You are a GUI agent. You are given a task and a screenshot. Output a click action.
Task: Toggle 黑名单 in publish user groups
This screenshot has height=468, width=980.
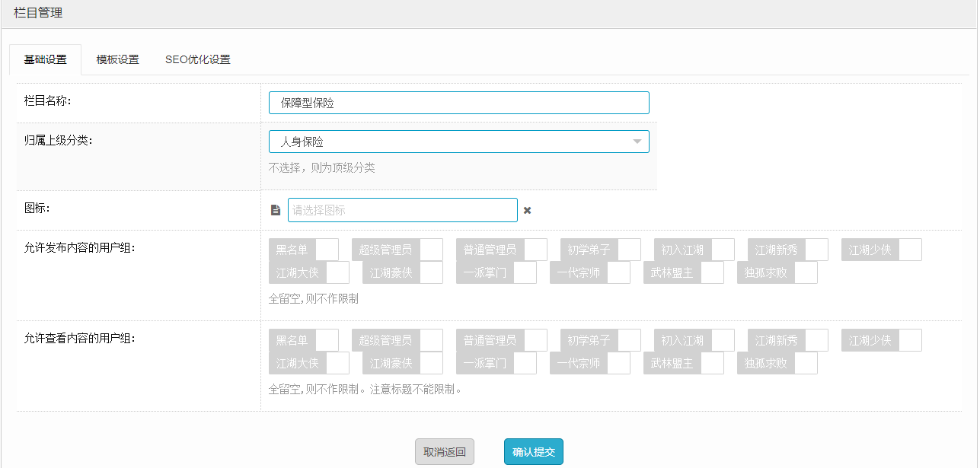[x=304, y=250]
